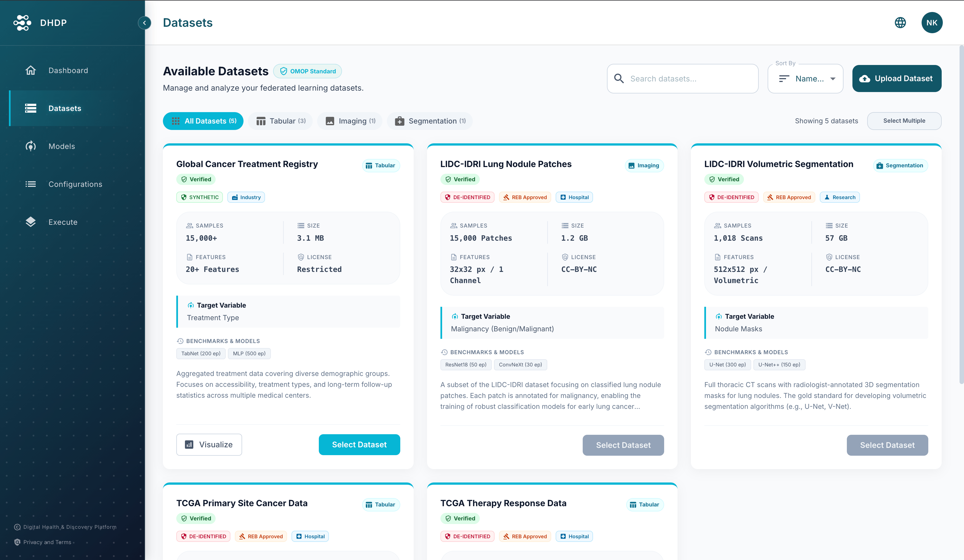Switch to the Segmentation filter tab
The height and width of the screenshot is (560, 964).
coord(430,121)
